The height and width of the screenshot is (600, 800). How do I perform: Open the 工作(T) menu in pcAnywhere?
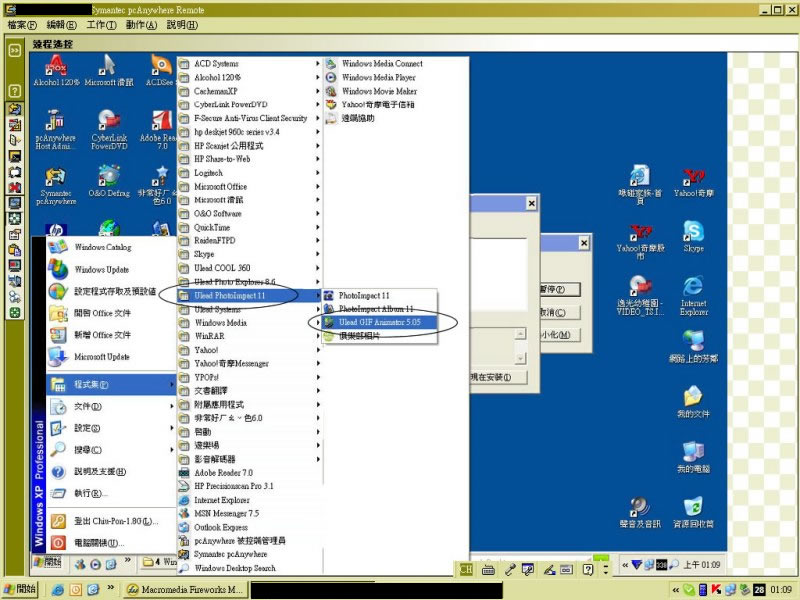[x=101, y=25]
